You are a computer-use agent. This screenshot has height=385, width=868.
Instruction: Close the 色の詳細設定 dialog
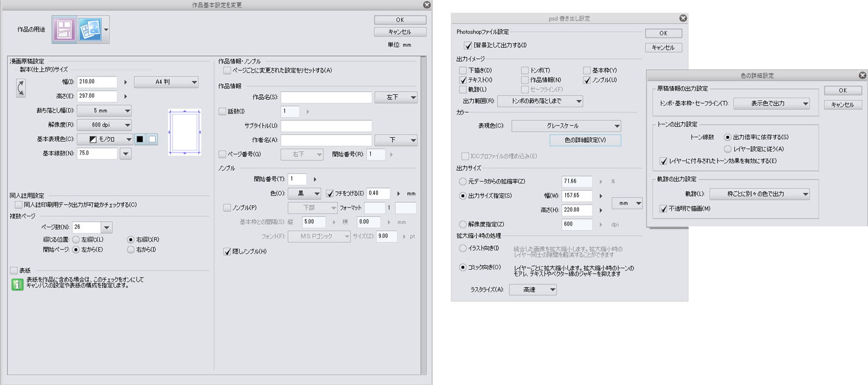[863, 75]
